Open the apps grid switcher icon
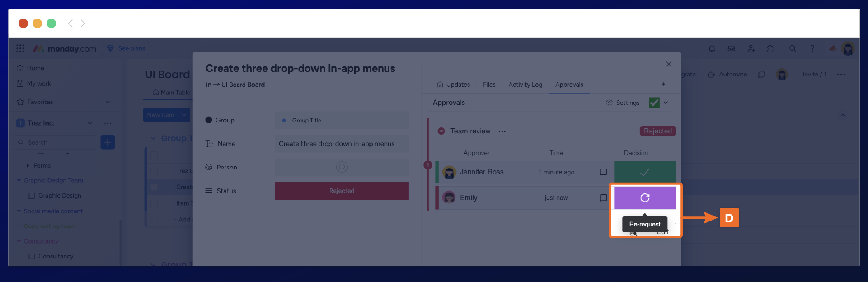Viewport: 868px width, 282px height. (x=20, y=49)
